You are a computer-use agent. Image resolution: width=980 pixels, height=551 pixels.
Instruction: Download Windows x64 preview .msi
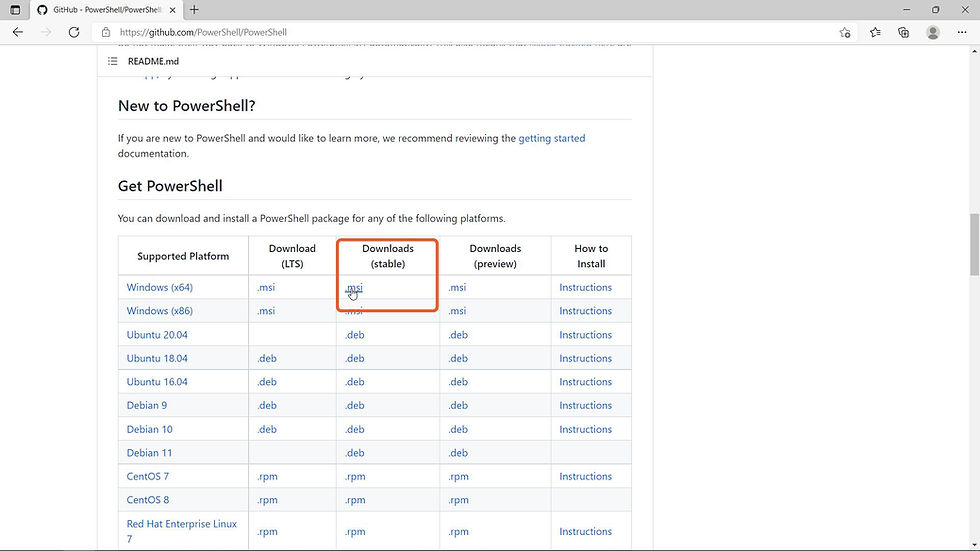pos(458,287)
